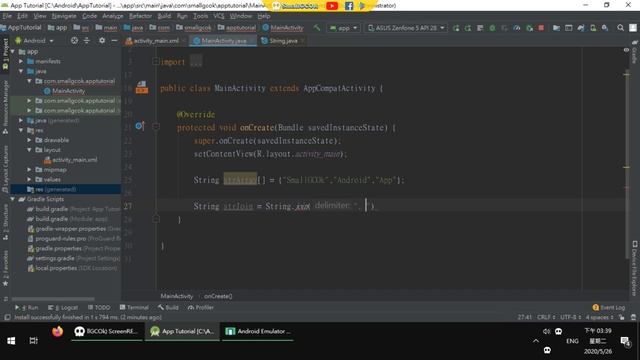Click the editor vertical scrollbar
The width and height of the screenshot is (640, 360).
(627, 165)
